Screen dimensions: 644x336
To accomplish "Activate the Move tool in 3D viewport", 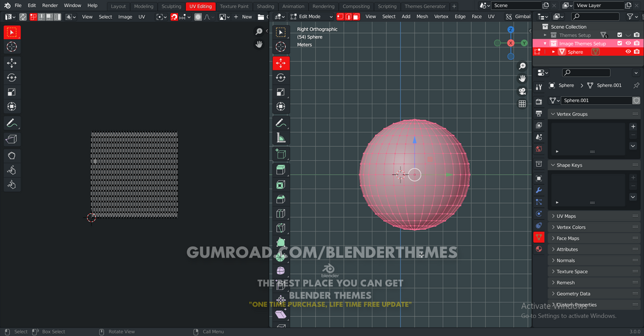I will tap(281, 63).
